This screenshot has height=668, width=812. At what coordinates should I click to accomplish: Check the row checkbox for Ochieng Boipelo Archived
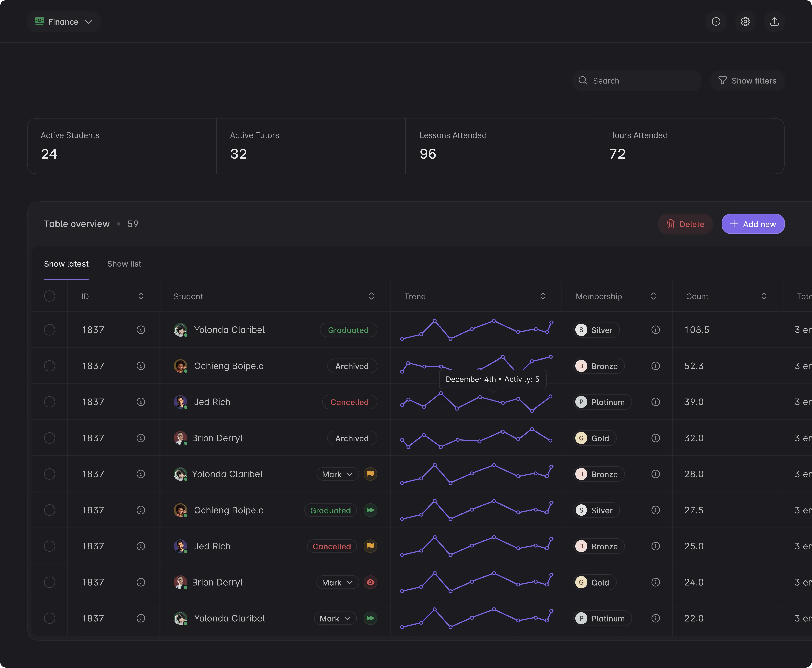50,366
